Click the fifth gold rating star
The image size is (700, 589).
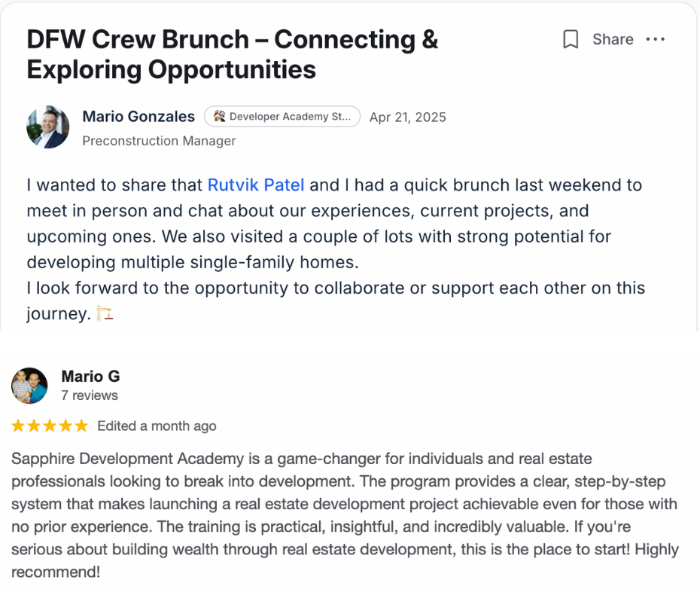81,426
